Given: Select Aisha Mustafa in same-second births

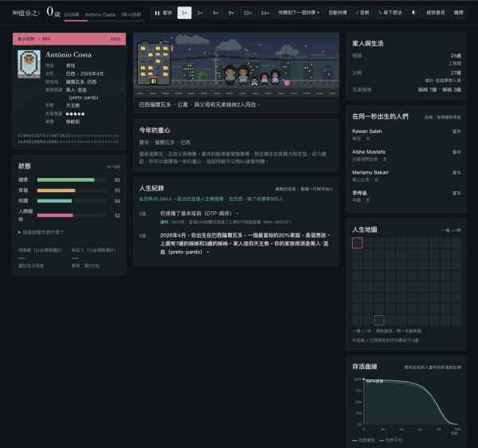Looking at the screenshot, I should (x=406, y=155).
